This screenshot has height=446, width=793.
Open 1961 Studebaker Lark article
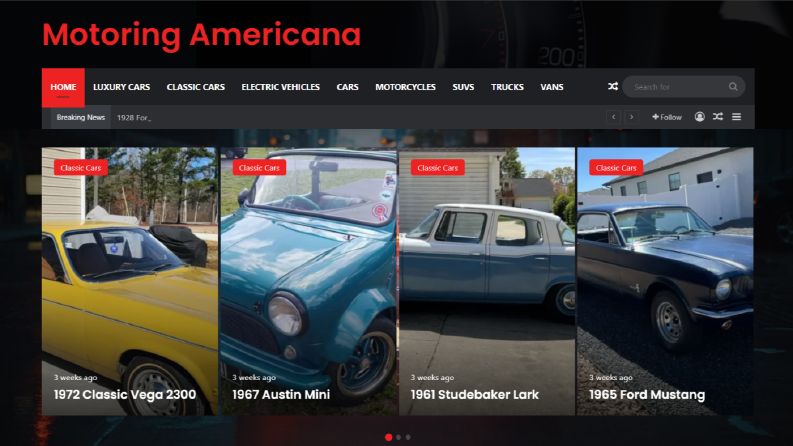[474, 394]
